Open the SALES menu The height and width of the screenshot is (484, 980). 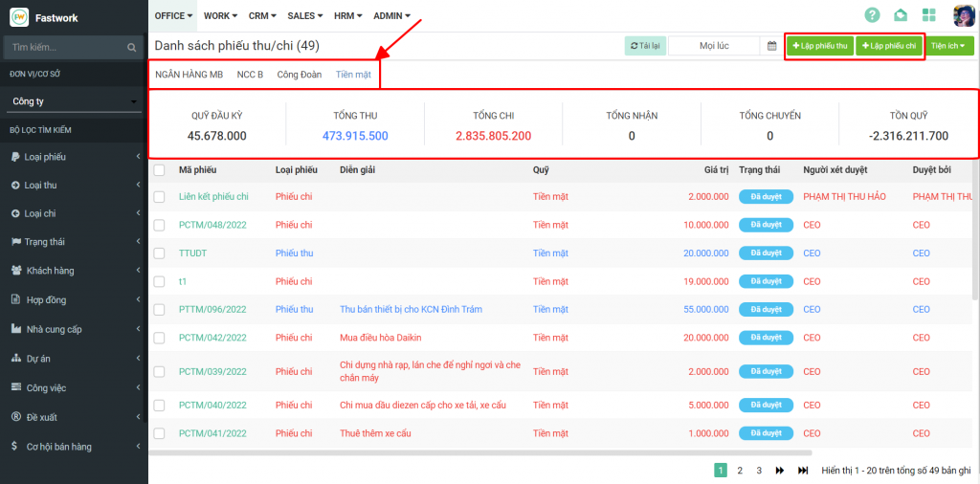coord(306,16)
